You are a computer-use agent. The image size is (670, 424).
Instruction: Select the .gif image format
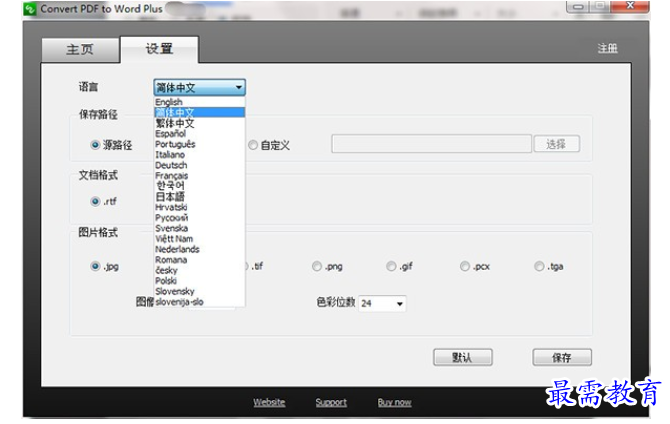(391, 266)
